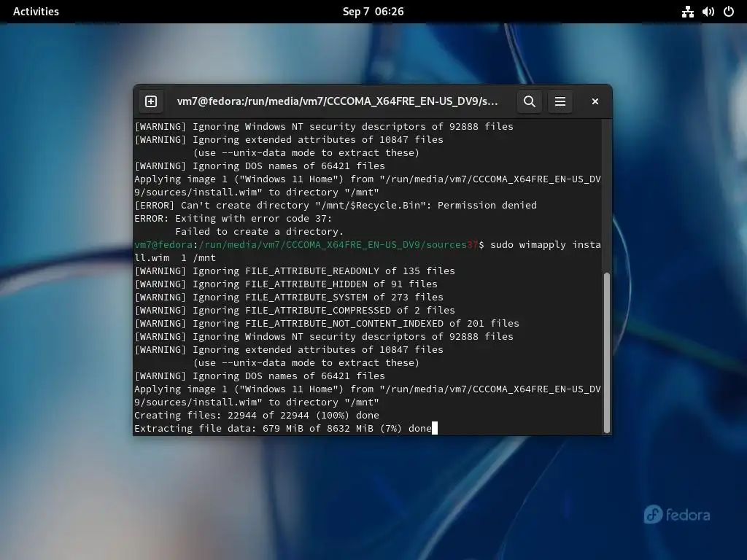
Task: Click the "Permission denied" error line
Action: coord(336,205)
